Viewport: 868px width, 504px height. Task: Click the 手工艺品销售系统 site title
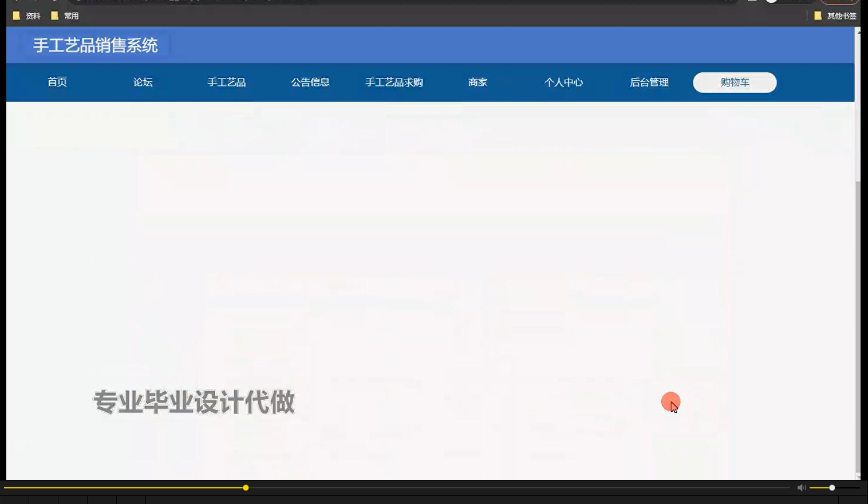95,45
